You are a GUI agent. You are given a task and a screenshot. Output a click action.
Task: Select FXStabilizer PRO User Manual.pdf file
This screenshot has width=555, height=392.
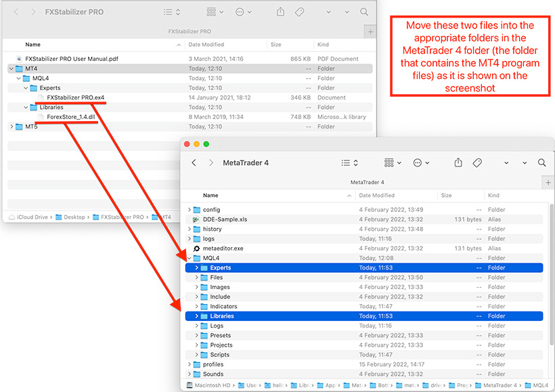(x=190, y=59)
